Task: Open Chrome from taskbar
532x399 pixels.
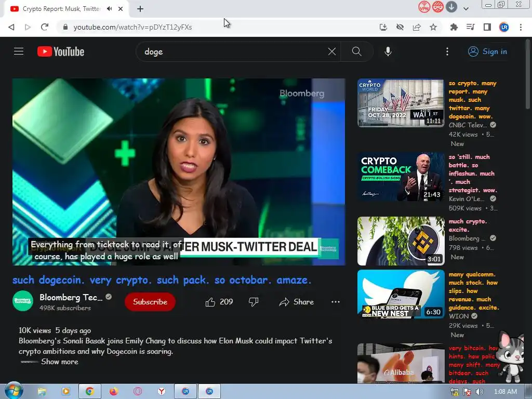Action: point(89,392)
